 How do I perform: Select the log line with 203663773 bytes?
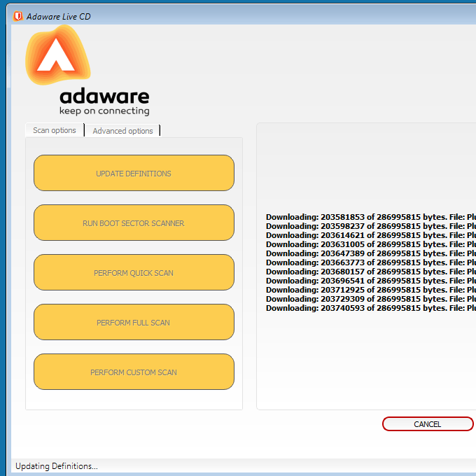[x=371, y=262]
